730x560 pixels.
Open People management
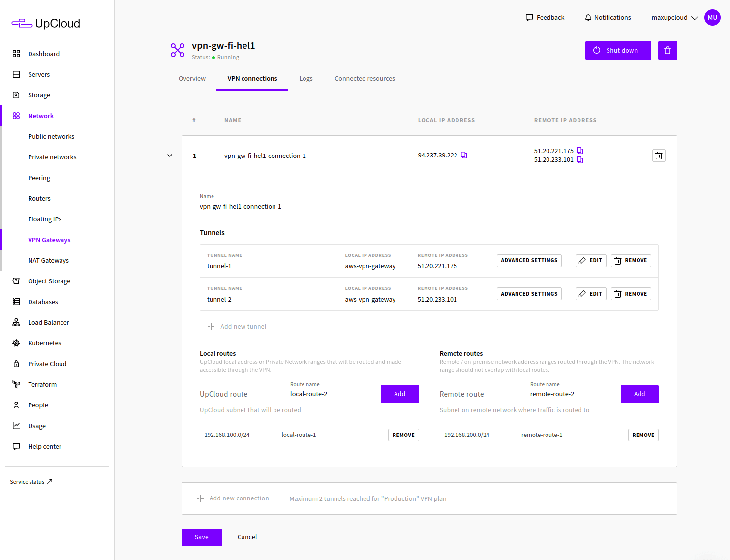click(38, 405)
